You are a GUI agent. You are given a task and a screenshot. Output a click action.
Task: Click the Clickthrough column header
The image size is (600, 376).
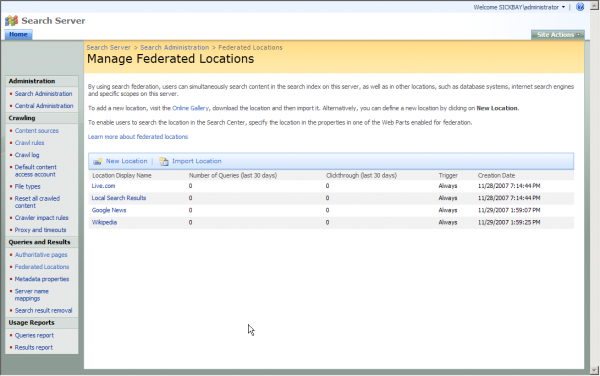point(361,176)
